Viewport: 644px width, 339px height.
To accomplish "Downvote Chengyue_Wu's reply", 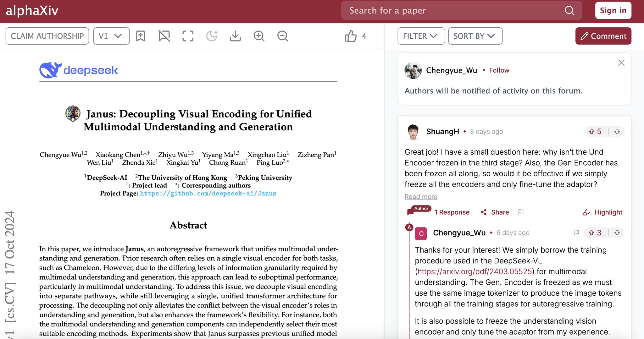I will [x=617, y=232].
